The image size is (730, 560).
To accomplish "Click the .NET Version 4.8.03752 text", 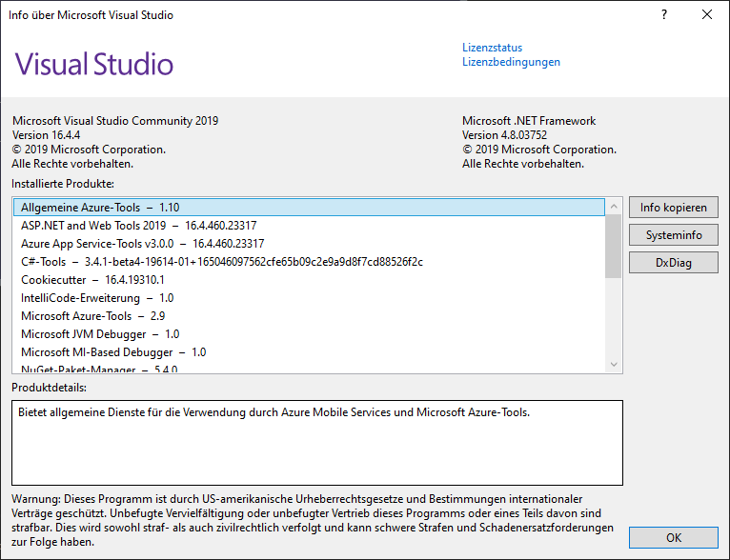I will tap(504, 135).
